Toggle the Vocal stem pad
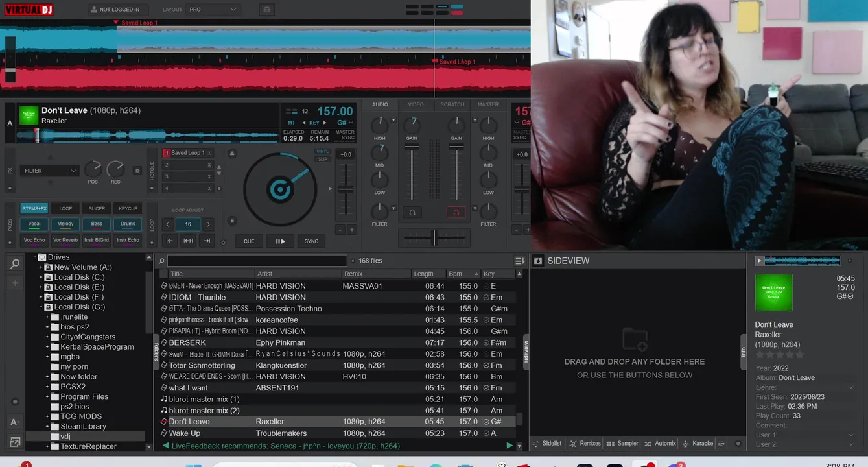 point(34,224)
